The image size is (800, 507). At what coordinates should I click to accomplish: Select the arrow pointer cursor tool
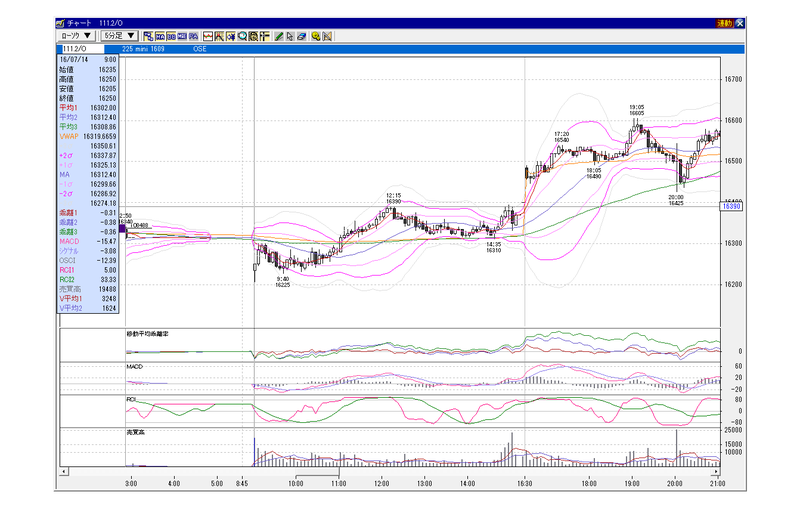tap(289, 35)
